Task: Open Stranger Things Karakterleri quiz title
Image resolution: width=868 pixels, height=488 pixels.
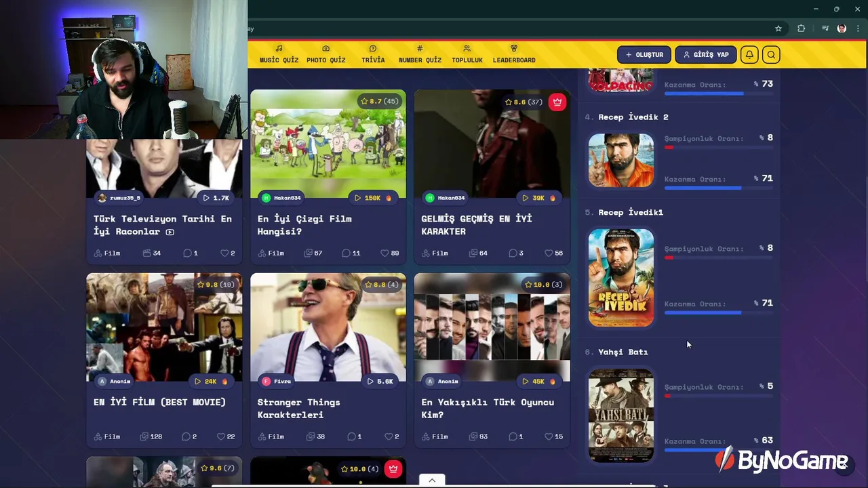Action: 298,408
